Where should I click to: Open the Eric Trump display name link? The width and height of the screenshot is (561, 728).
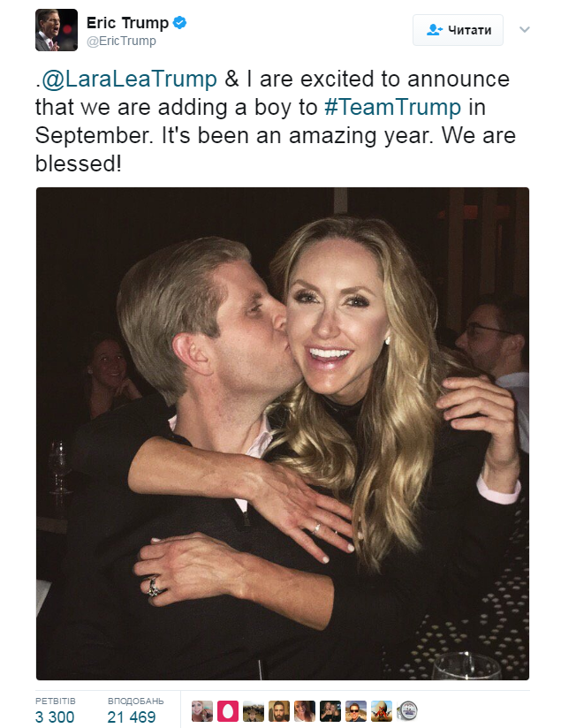pyautogui.click(x=128, y=22)
